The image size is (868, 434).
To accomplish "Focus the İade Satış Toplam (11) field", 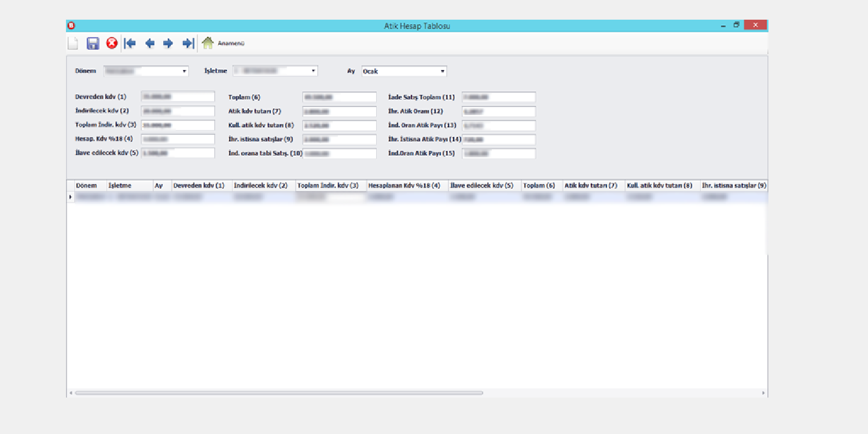I will [498, 97].
